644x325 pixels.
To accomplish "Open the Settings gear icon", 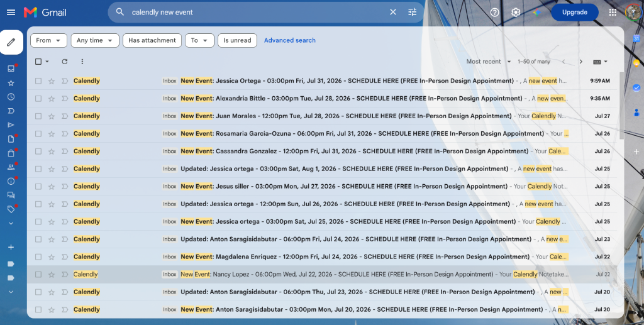I will point(516,13).
